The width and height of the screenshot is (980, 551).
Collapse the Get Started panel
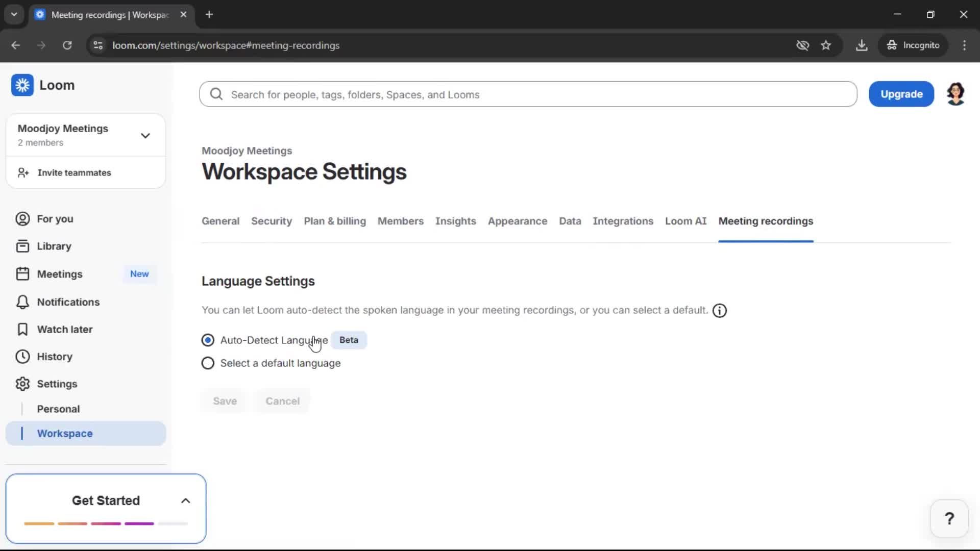click(185, 500)
